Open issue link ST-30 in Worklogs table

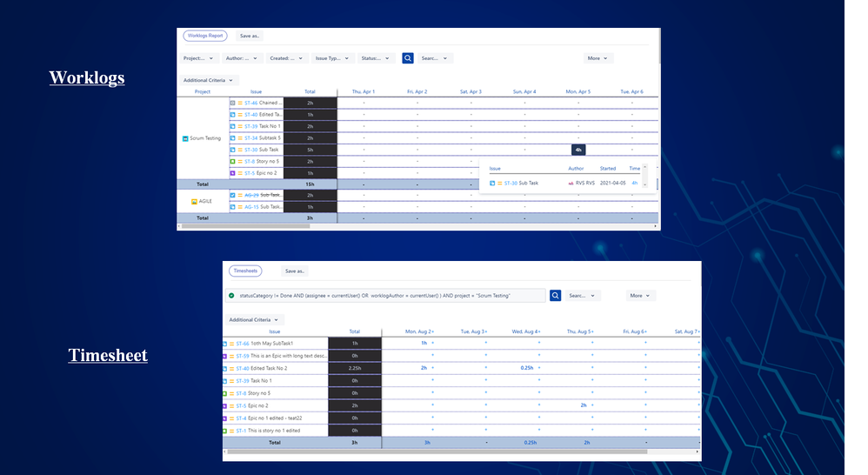point(250,150)
